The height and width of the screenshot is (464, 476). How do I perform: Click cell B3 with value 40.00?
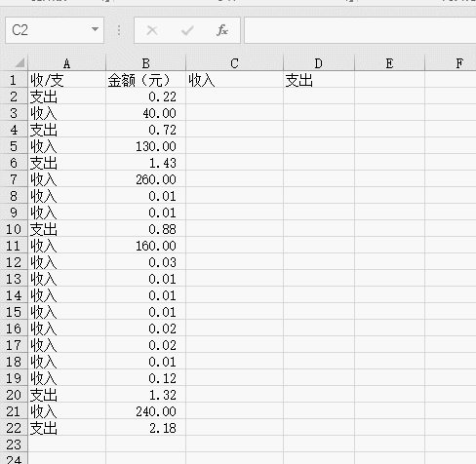[145, 113]
